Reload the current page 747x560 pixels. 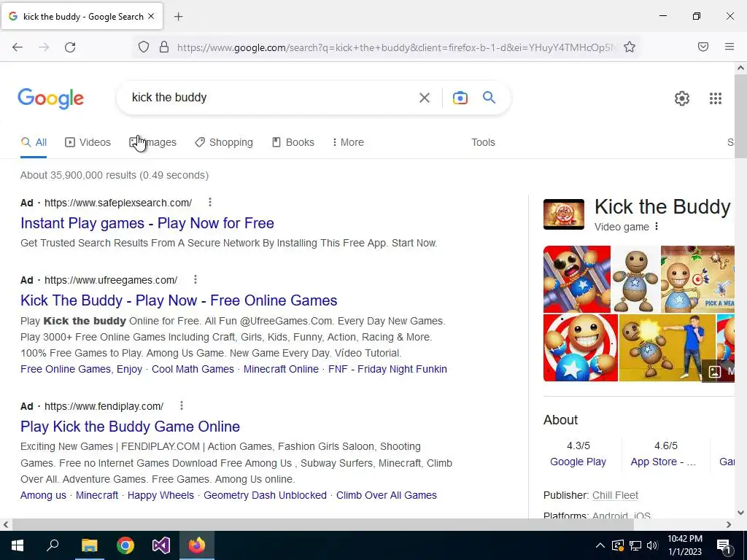pos(70,47)
